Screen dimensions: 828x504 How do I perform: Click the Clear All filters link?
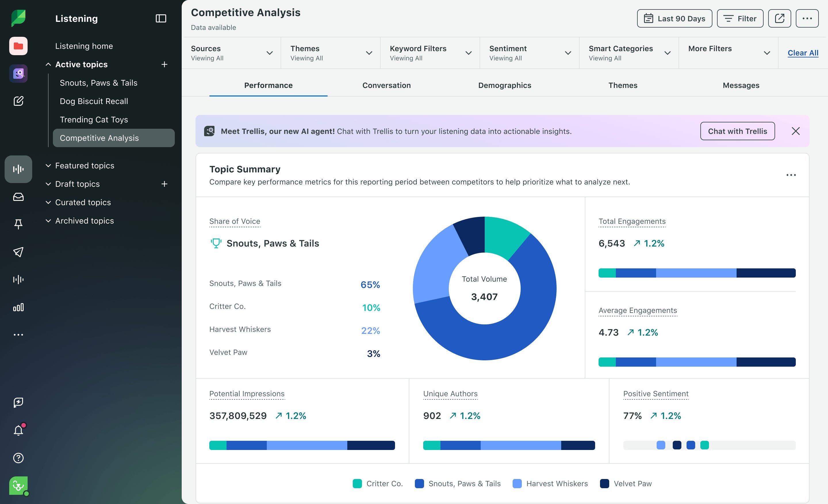coord(803,53)
